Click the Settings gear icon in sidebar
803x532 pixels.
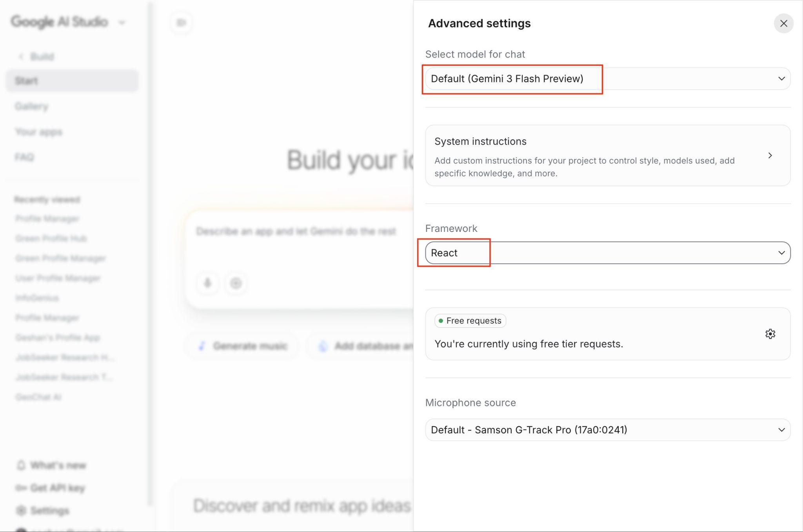[21, 510]
